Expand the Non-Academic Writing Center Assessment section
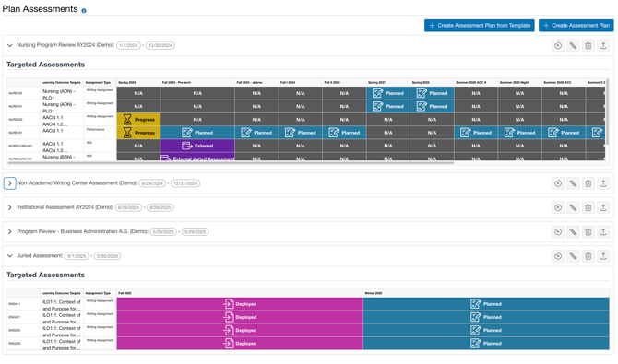 pyautogui.click(x=10, y=183)
